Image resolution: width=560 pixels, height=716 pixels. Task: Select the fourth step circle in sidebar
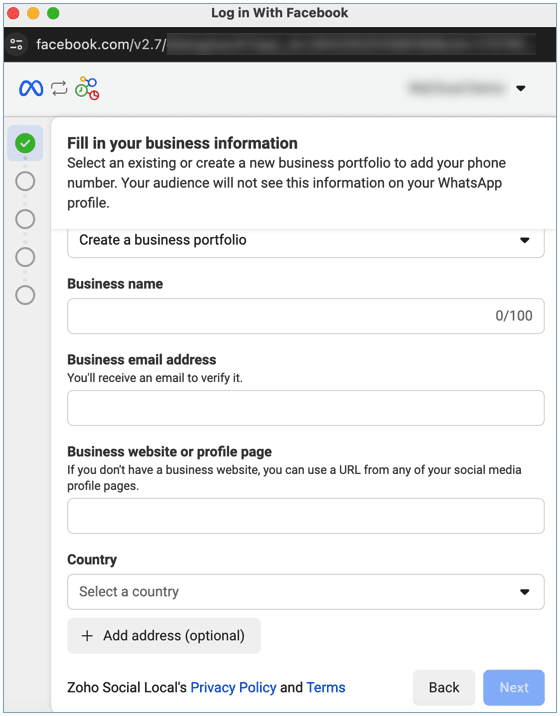tap(25, 257)
